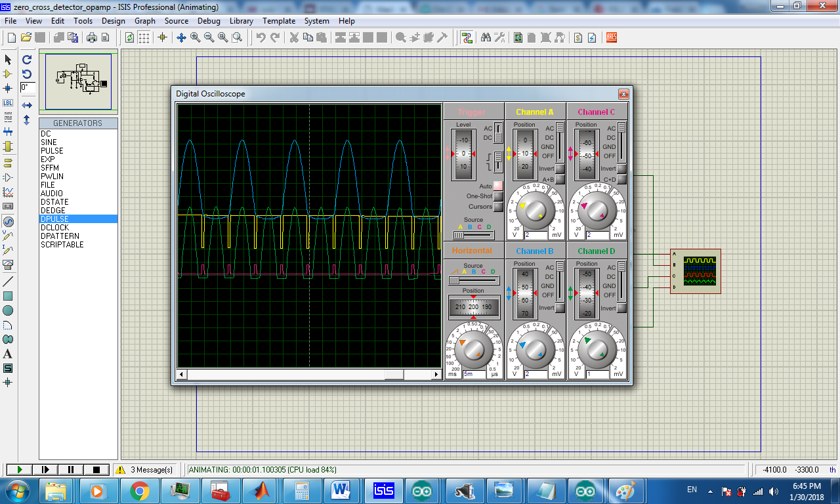Image resolution: width=840 pixels, height=504 pixels.
Task: Click the Toggle Grid toolbar icon
Action: pyautogui.click(x=144, y=37)
